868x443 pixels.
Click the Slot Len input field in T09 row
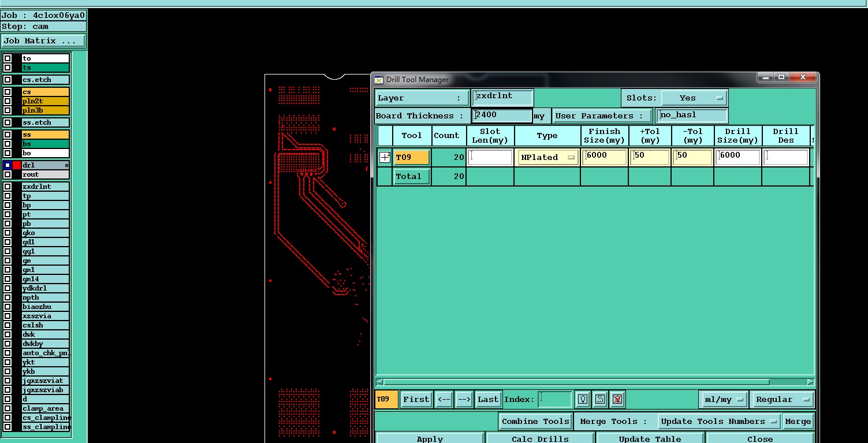point(490,157)
